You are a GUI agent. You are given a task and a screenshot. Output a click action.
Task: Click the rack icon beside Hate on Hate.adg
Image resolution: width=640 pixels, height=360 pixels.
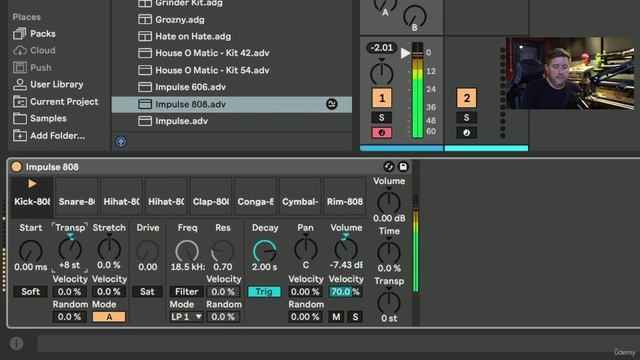pyautogui.click(x=145, y=36)
